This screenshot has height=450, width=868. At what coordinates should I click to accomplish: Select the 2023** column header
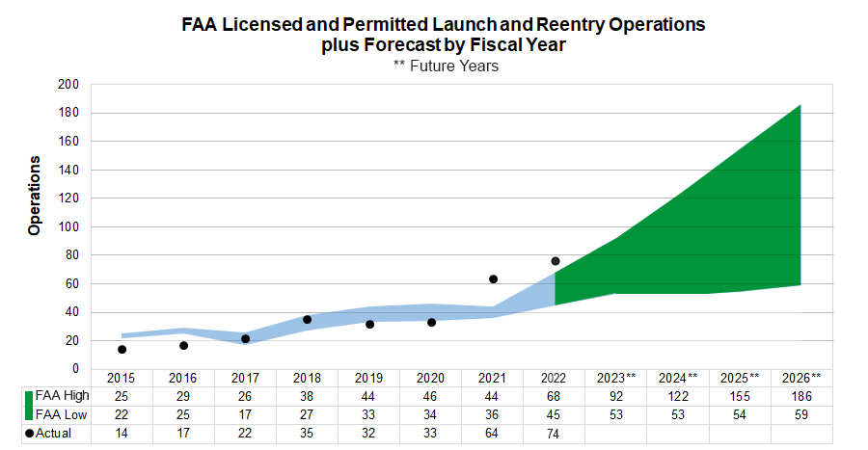[616, 378]
